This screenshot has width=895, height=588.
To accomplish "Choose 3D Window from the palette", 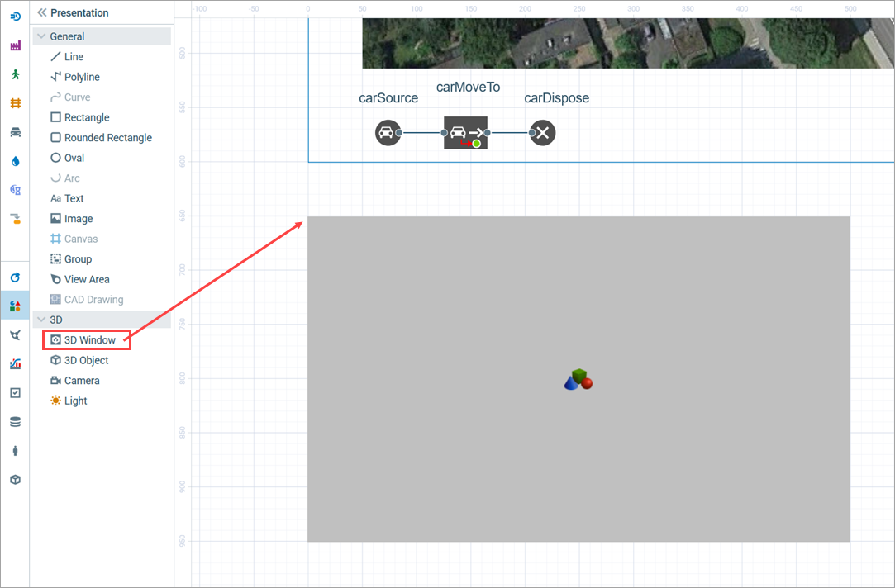I will click(89, 340).
